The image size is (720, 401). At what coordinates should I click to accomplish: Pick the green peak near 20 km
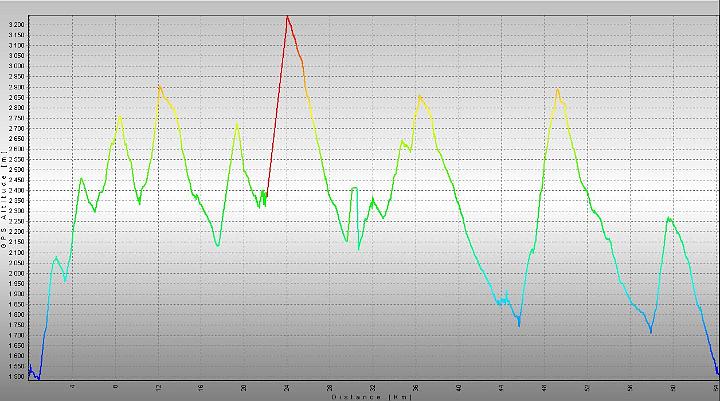[237, 123]
